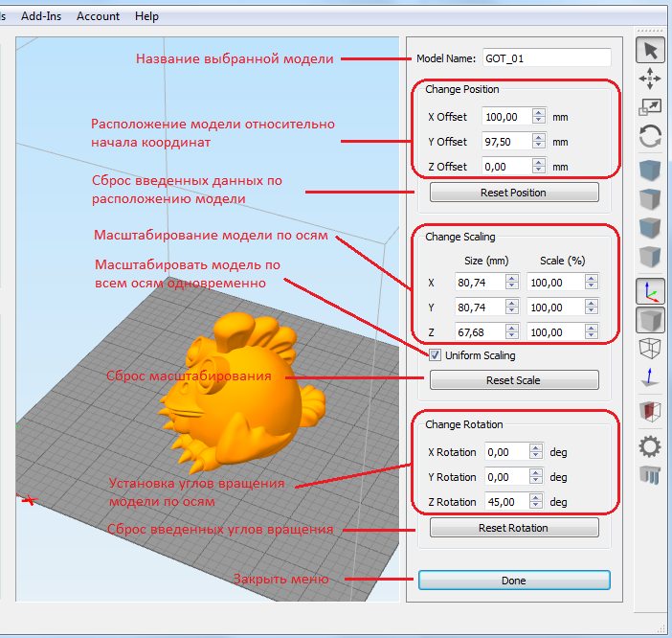
Task: Select the normal selection arrow tool
Action: 650,51
